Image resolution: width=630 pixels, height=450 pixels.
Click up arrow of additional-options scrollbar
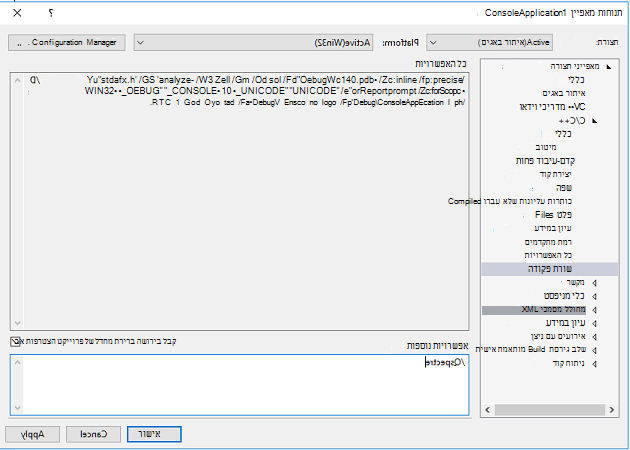coord(17,363)
